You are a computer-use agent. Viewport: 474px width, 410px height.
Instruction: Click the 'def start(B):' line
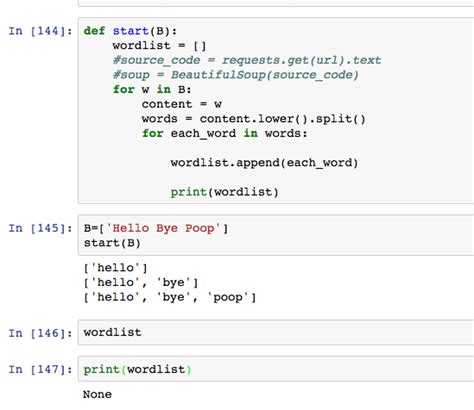[130, 31]
